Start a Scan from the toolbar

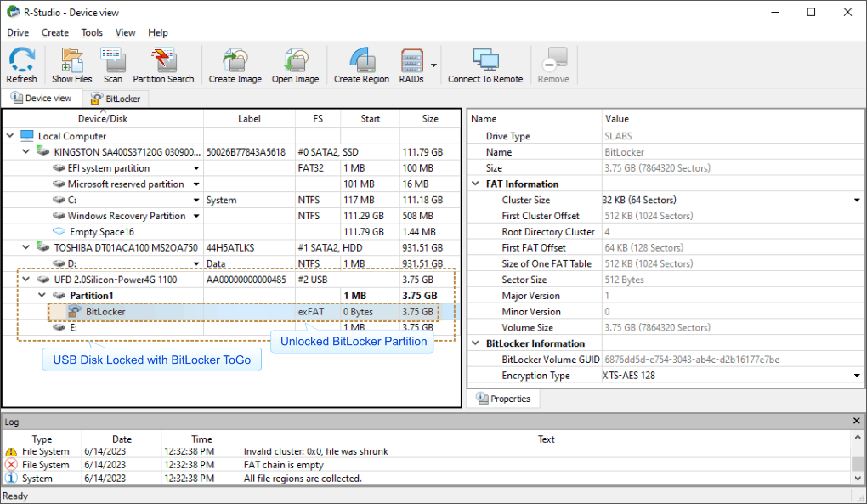tap(113, 65)
